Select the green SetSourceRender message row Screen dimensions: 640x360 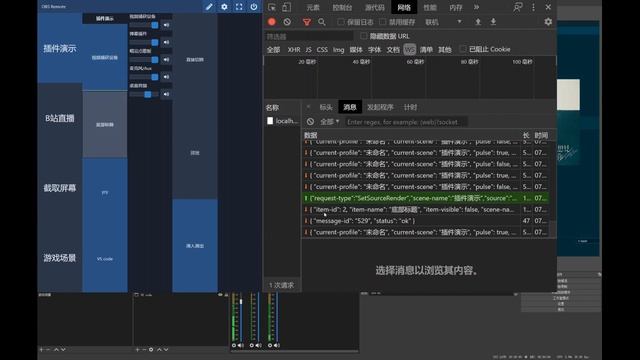tap(426, 198)
